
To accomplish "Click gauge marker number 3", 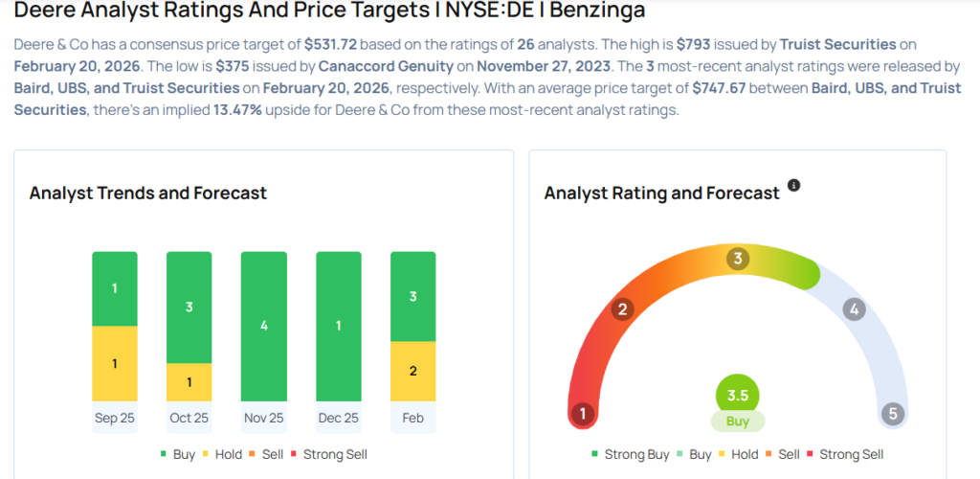I will 737,259.
